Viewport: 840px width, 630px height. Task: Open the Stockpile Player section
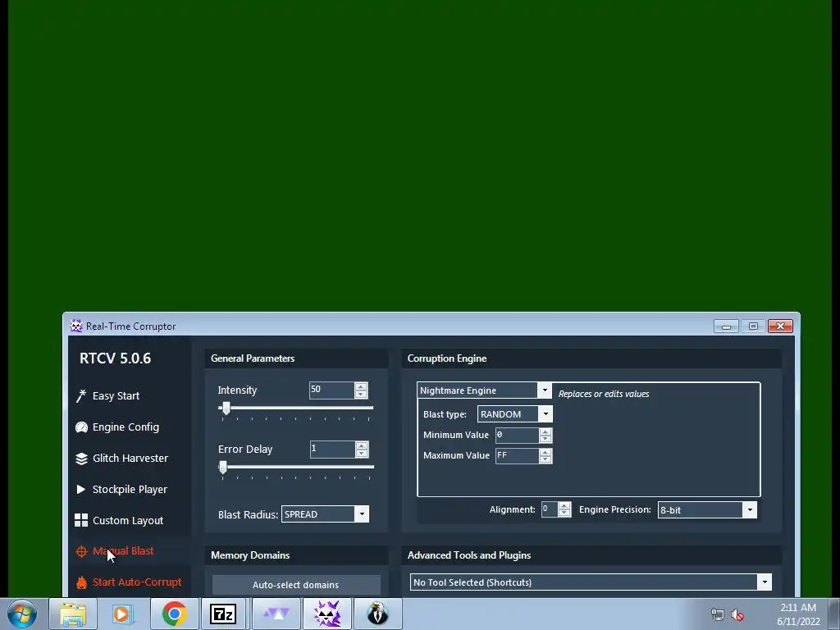(130, 489)
